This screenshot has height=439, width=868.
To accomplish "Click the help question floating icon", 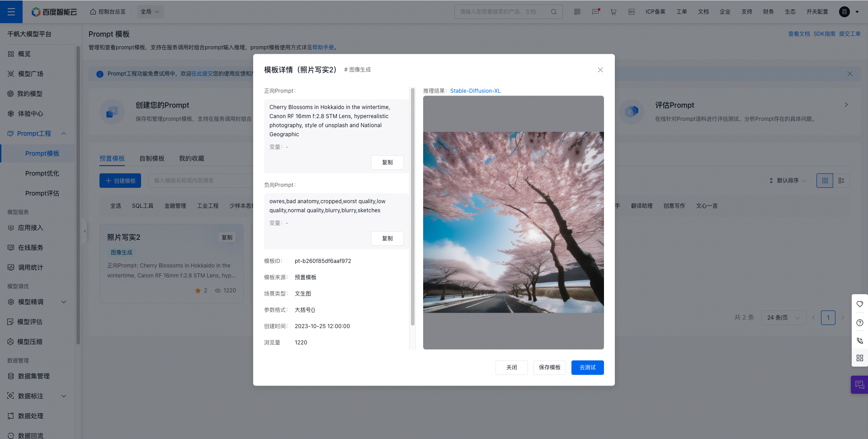I will pos(860,323).
